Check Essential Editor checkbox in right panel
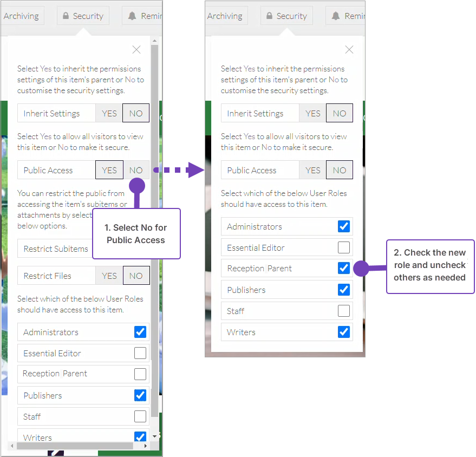Image resolution: width=476 pixels, height=457 pixels. [344, 247]
